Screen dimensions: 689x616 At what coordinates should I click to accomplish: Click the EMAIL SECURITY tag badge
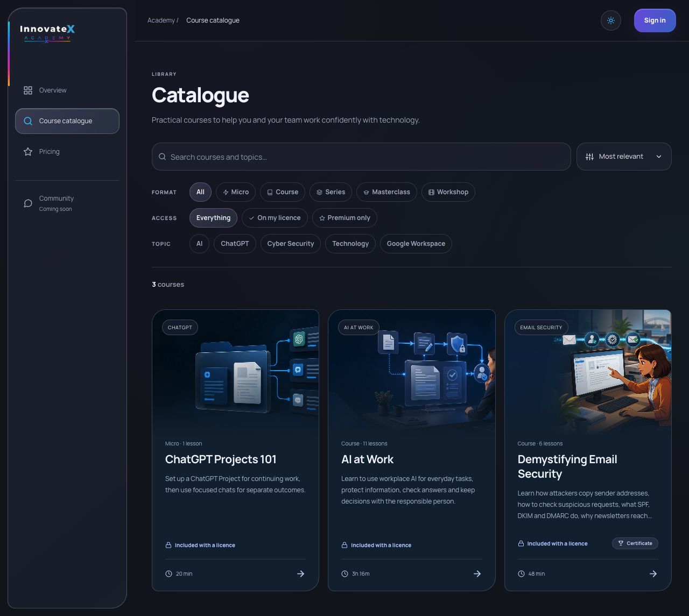point(541,328)
